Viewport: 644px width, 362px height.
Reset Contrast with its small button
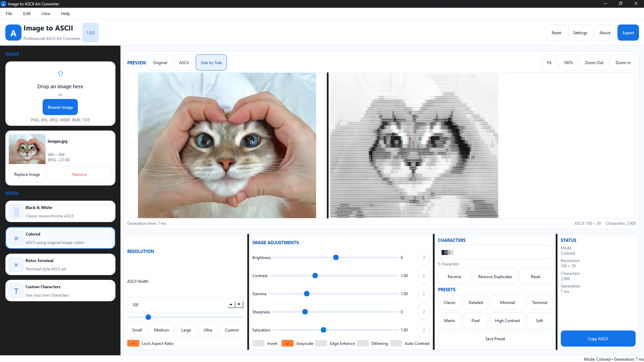click(424, 276)
